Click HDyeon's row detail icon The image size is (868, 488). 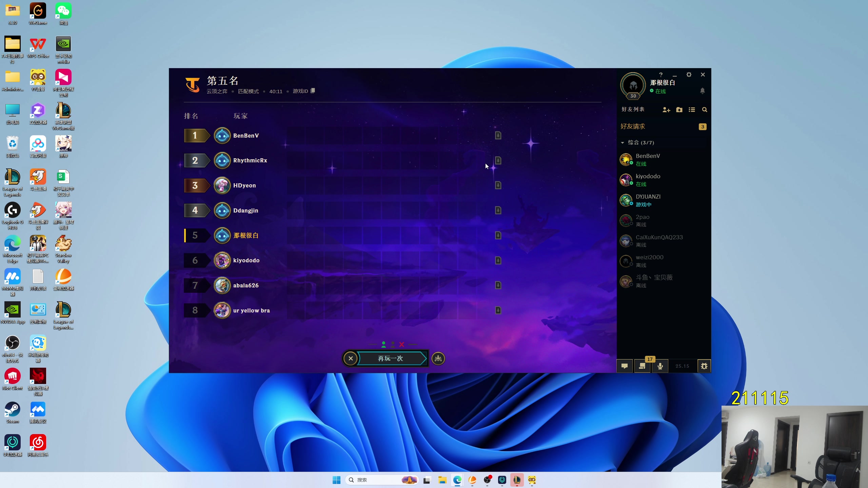498,185
